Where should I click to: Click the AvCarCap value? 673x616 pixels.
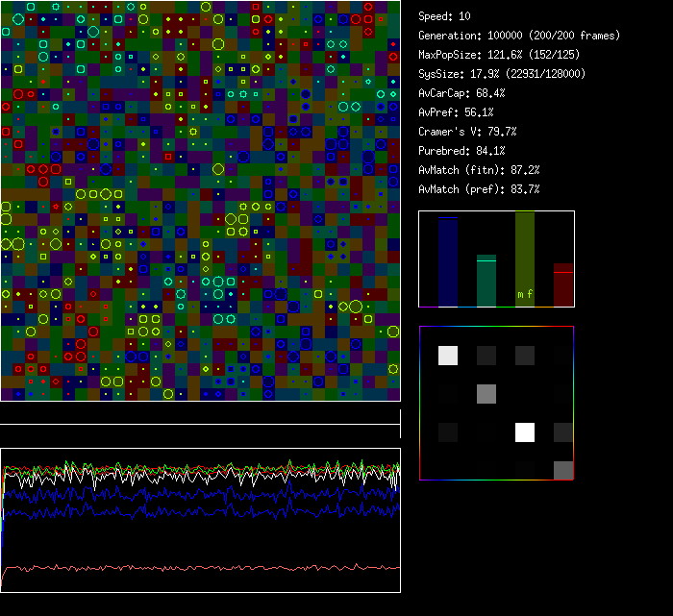click(x=462, y=93)
